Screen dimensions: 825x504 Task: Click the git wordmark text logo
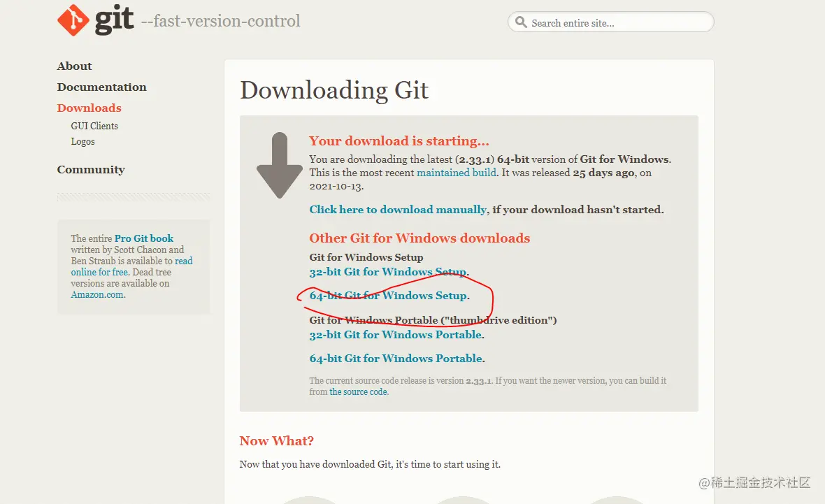(x=114, y=20)
